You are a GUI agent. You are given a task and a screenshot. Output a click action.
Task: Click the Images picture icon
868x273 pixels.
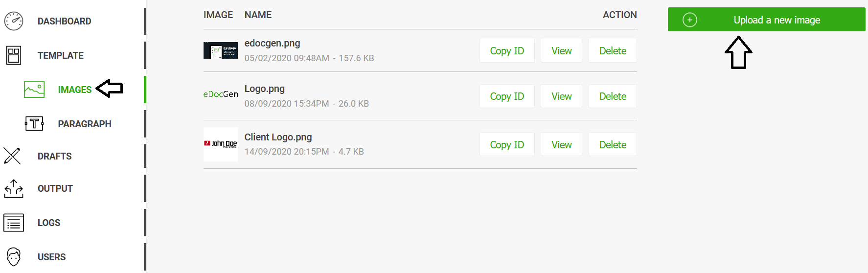coord(34,90)
